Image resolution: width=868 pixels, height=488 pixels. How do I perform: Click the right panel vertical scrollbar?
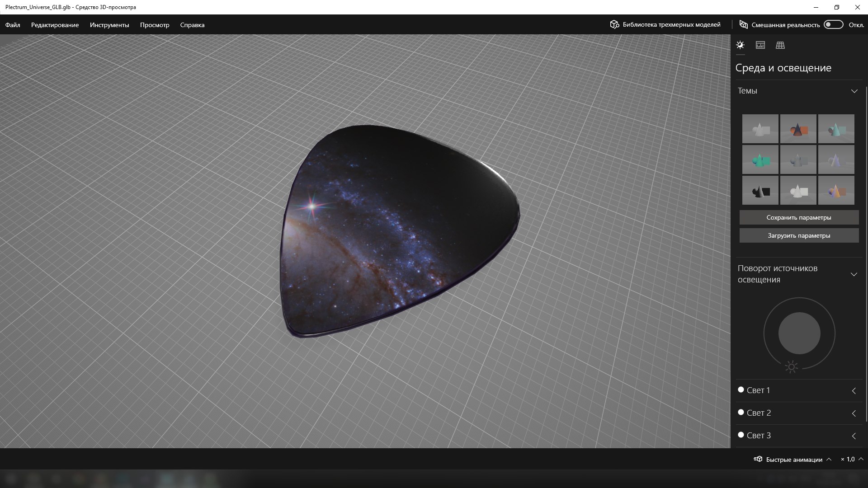pos(866,254)
